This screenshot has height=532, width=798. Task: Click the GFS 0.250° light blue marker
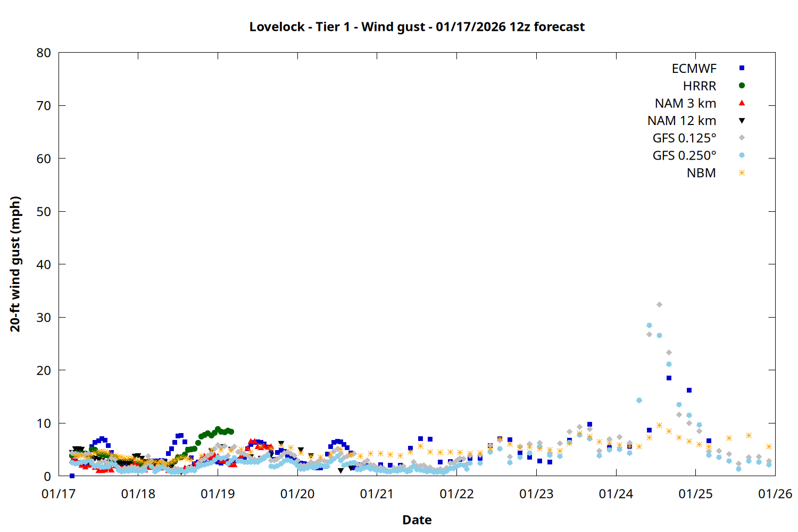[x=742, y=155]
